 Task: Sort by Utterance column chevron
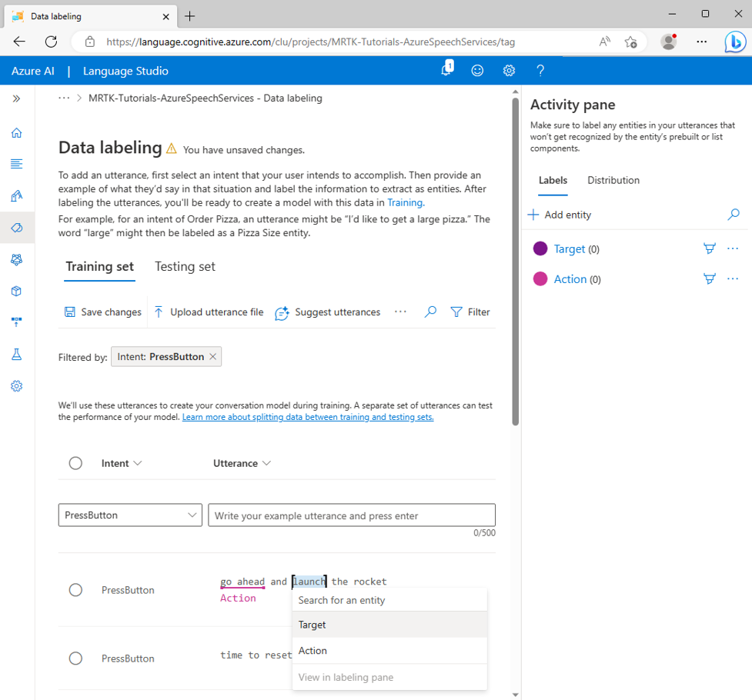pos(266,463)
